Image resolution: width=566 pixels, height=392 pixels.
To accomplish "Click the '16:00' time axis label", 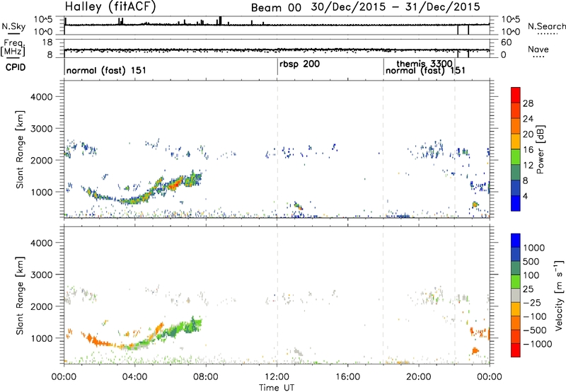I will coord(347,377).
